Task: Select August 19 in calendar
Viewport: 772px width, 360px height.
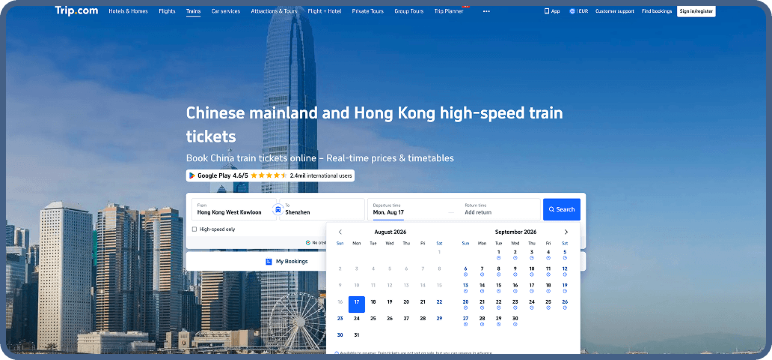Action: click(x=389, y=302)
